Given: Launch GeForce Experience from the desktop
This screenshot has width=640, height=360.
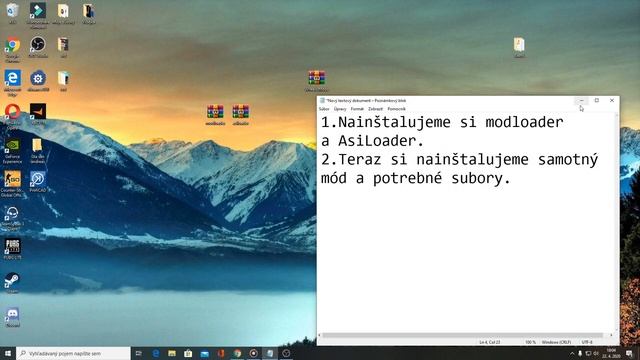Looking at the screenshot, I should tap(13, 150).
